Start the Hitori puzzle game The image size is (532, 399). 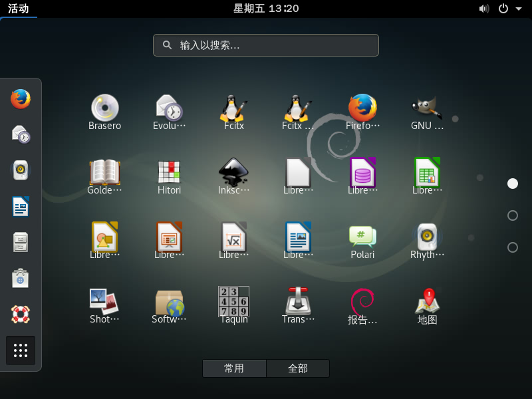point(170,176)
